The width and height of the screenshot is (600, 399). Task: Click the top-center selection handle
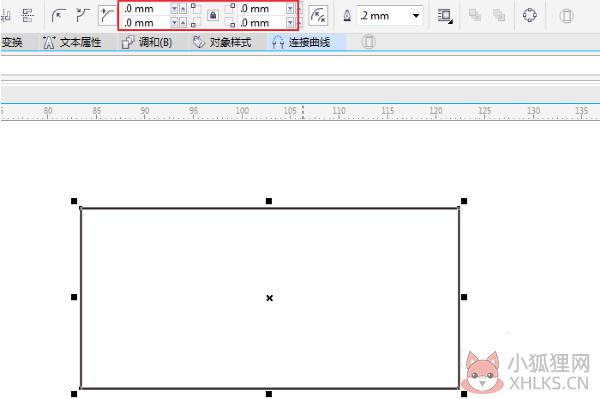pos(269,201)
